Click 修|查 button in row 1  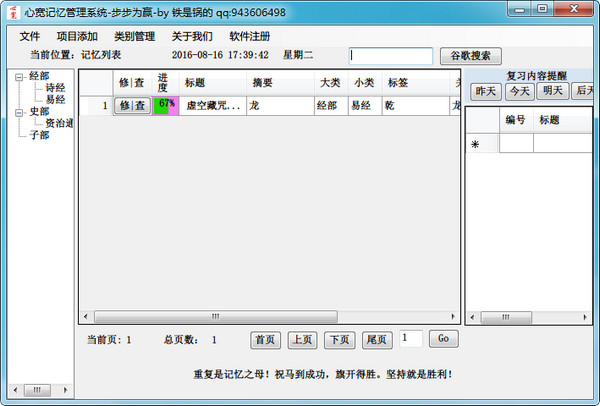pyautogui.click(x=133, y=105)
